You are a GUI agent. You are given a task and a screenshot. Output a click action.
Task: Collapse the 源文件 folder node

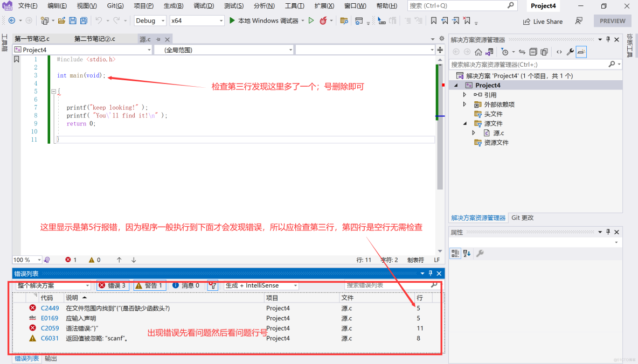[465, 123]
